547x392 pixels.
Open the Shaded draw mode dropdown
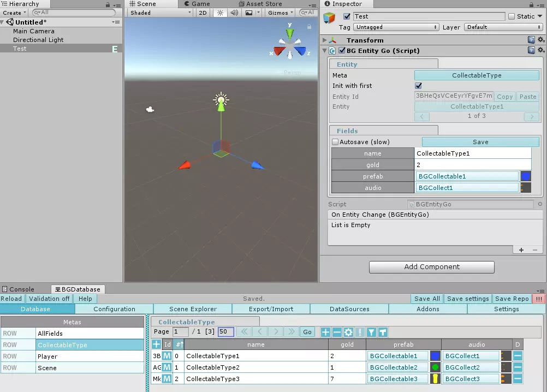[161, 13]
